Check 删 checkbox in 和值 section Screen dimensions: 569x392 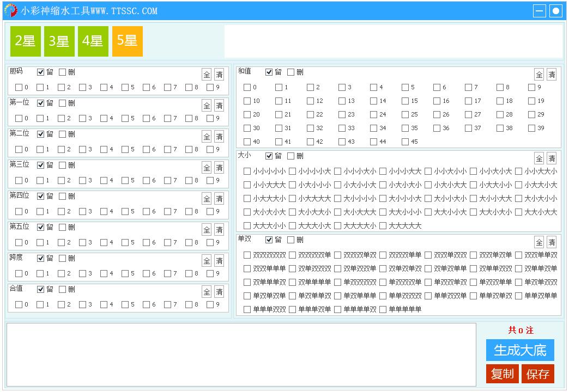(x=290, y=72)
